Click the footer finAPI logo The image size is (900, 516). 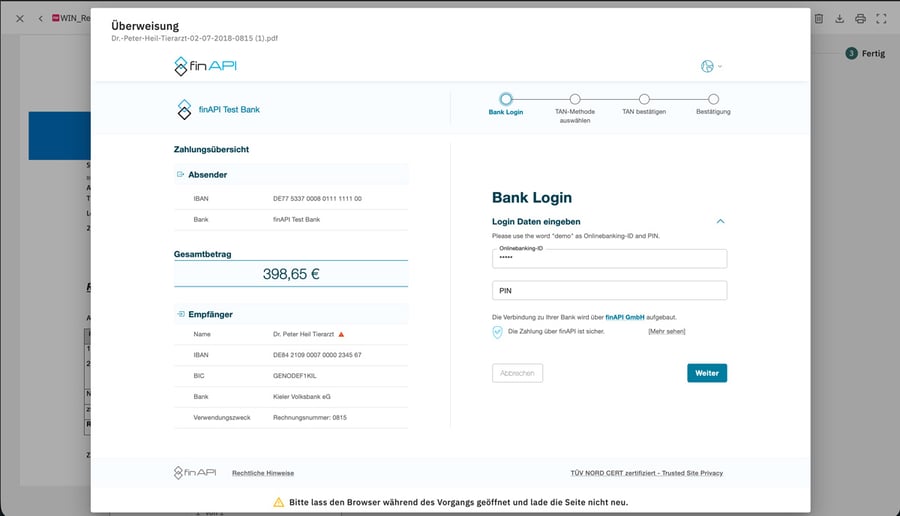(195, 472)
